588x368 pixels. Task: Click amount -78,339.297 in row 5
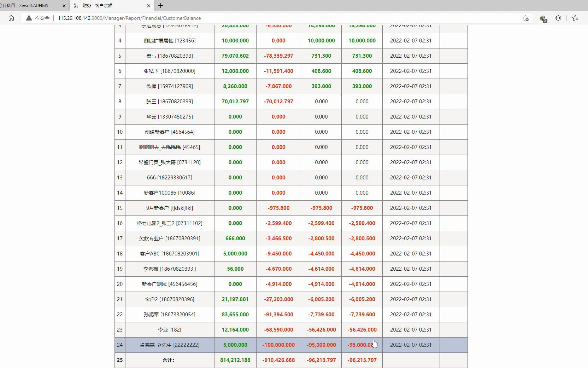(278, 56)
